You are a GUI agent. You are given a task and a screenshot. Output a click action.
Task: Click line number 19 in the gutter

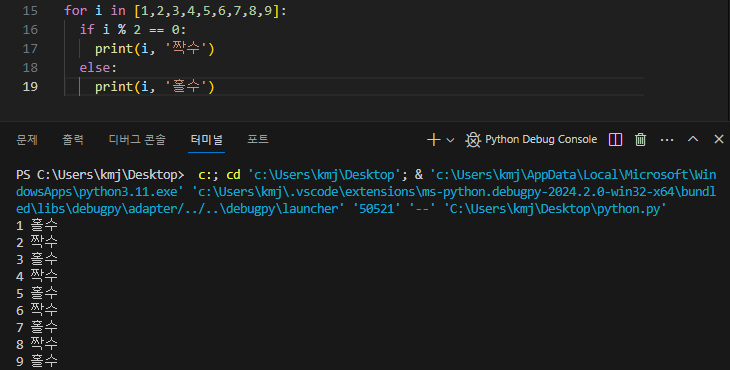pyautogui.click(x=30, y=87)
